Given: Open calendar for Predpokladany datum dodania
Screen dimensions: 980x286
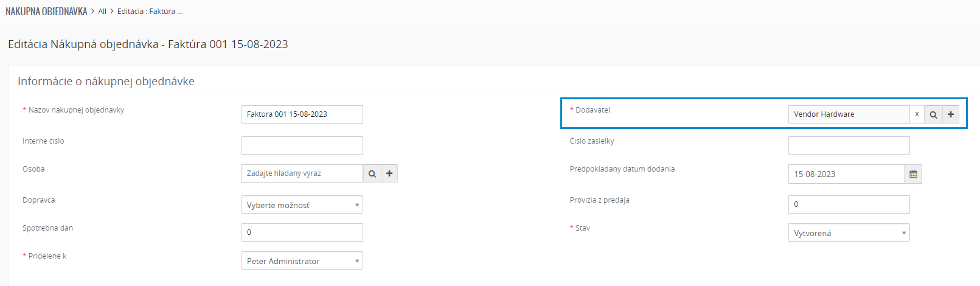Looking at the screenshot, I should (913, 174).
